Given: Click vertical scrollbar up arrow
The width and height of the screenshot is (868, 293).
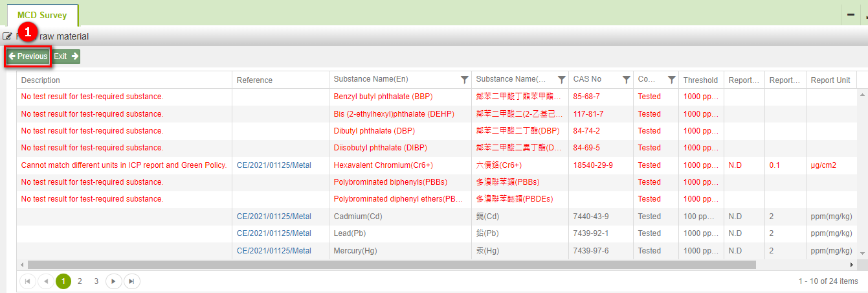Looking at the screenshot, I should click(862, 94).
